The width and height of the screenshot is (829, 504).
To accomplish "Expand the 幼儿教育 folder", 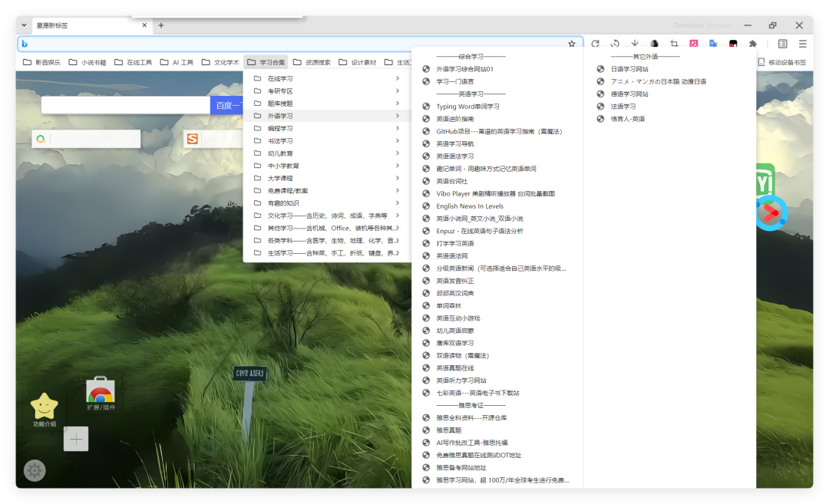I will pos(327,153).
